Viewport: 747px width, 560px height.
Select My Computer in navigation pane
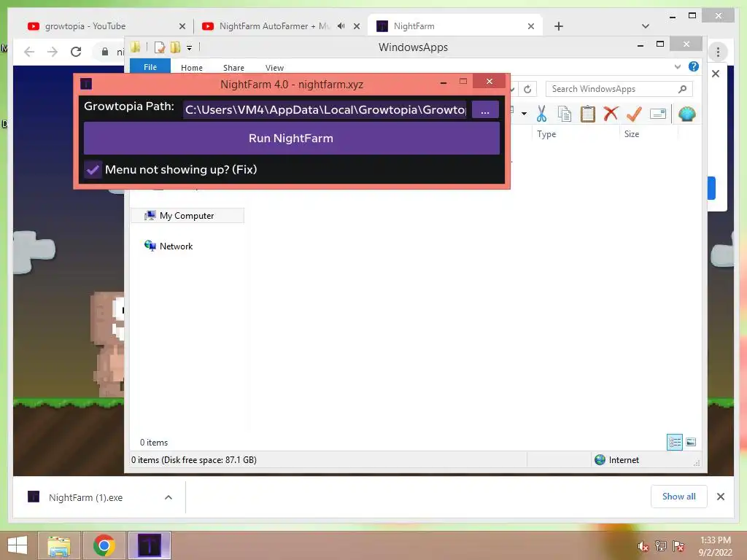point(187,216)
